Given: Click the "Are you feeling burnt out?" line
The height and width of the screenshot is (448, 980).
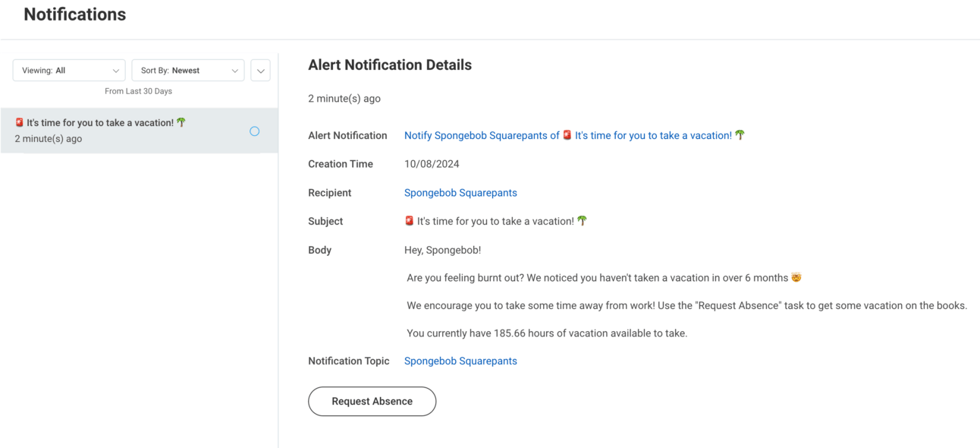Looking at the screenshot, I should [604, 278].
